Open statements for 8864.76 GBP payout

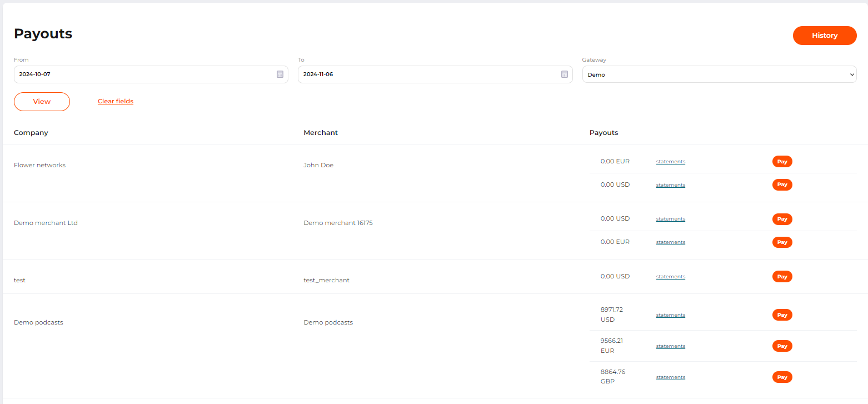(x=670, y=377)
